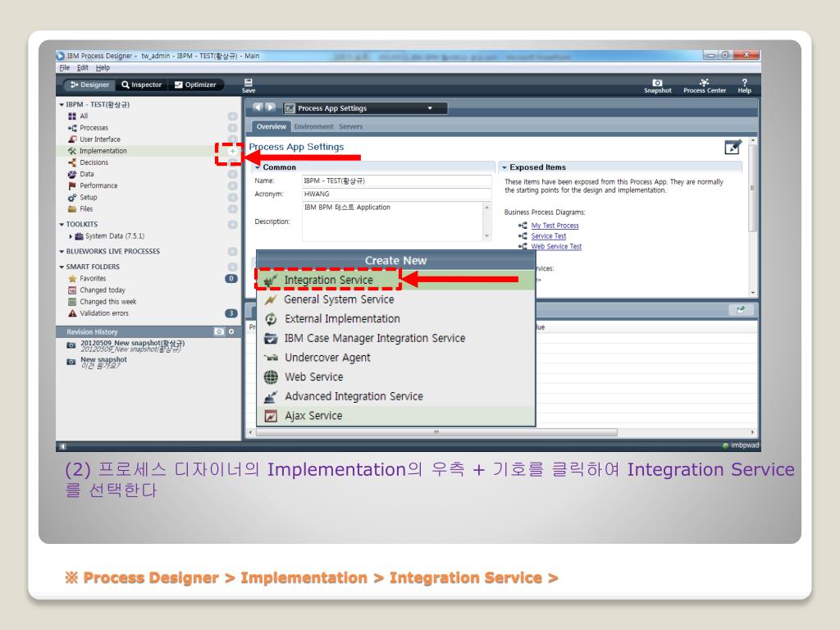This screenshot has width=840, height=630.
Task: Collapse the Exposed Items section
Action: pyautogui.click(x=504, y=167)
